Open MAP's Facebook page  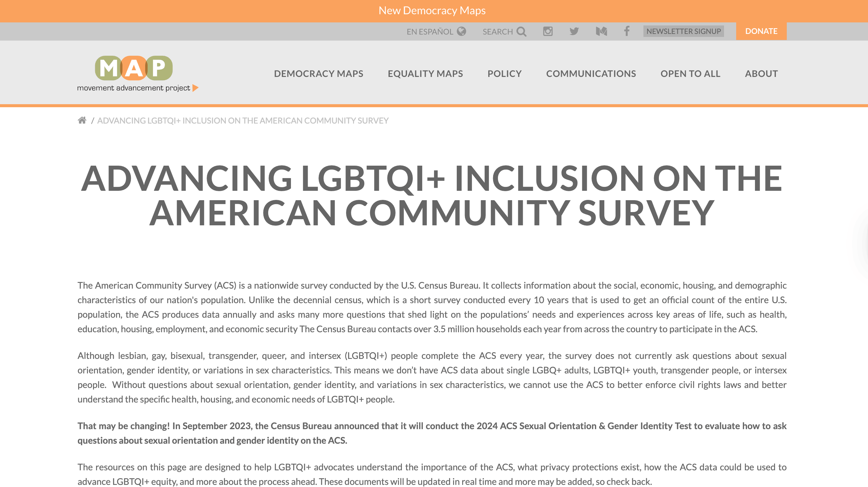(626, 31)
